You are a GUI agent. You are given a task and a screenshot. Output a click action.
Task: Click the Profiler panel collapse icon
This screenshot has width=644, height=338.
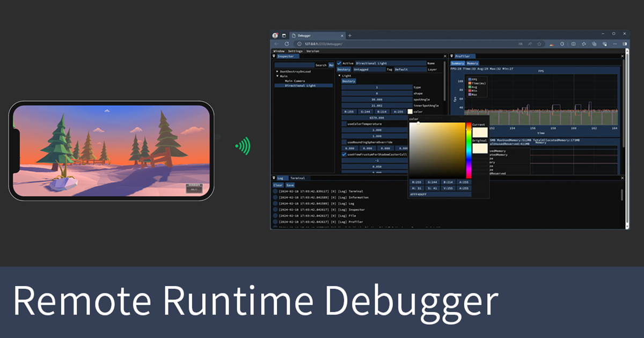tap(451, 56)
